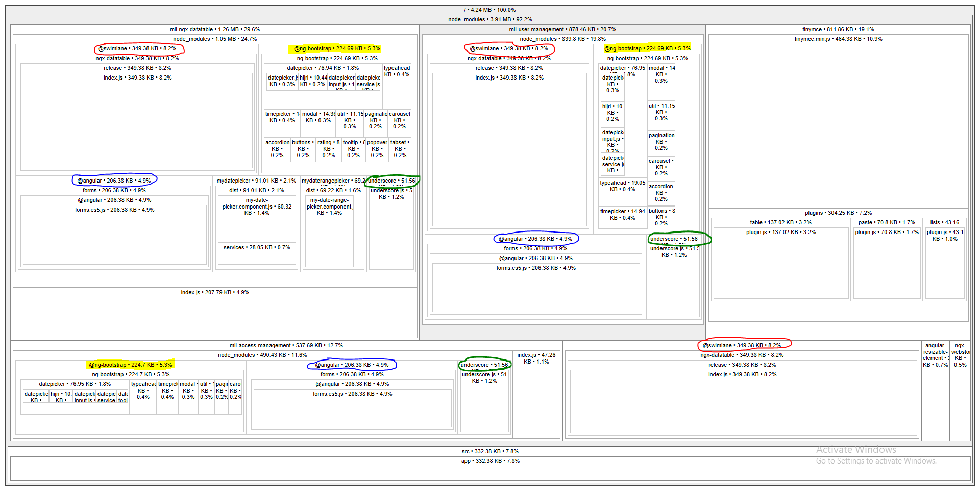Select top-level "node_modules • 3.91 MB • 92.2%" block
The width and height of the screenshot is (980, 489).
[x=489, y=19]
